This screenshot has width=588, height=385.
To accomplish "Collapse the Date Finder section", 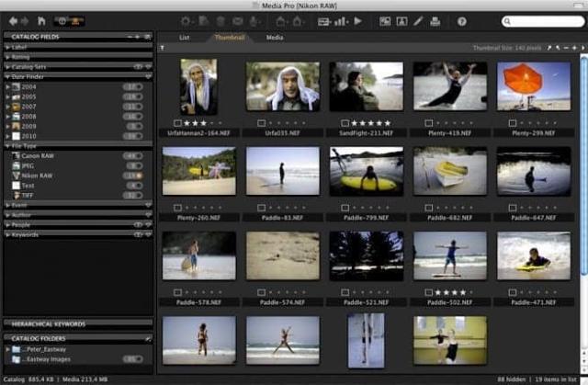I will (x=7, y=76).
